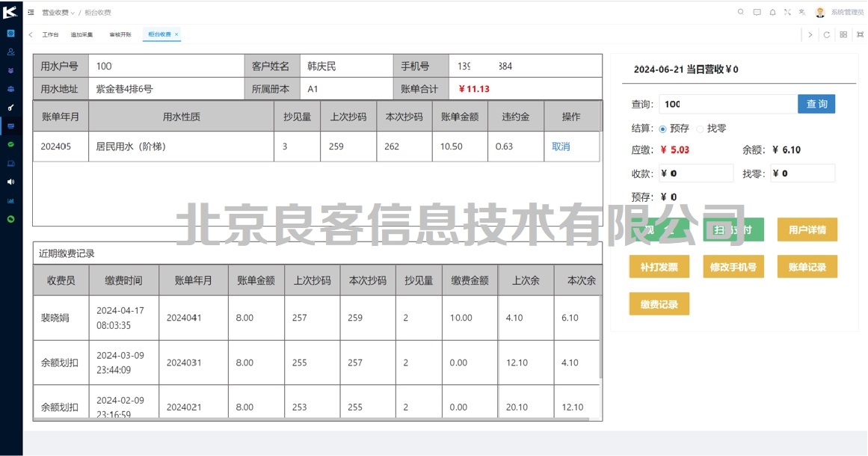Click the 用户详情 button
Screen dimensions: 868x456
pyautogui.click(x=808, y=229)
